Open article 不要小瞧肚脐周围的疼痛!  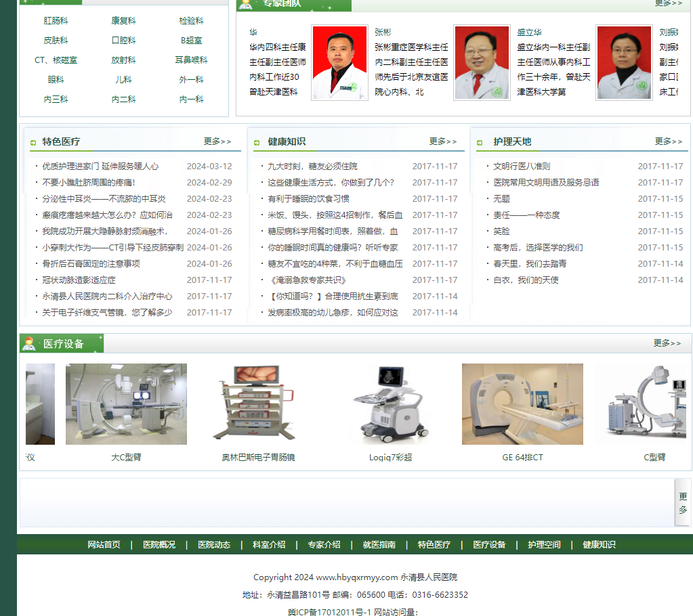click(88, 183)
